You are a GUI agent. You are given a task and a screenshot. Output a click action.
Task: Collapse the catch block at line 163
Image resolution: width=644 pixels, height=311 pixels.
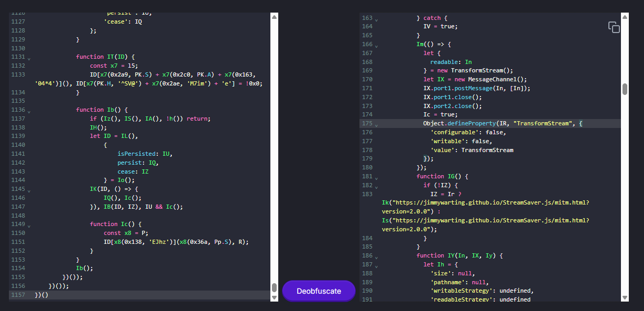click(x=376, y=19)
